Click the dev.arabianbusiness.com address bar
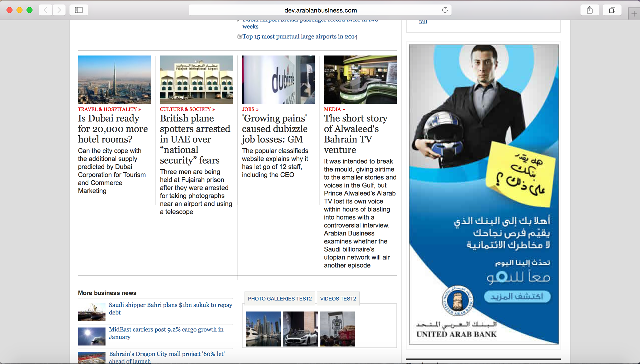640x364 pixels. coord(320,10)
